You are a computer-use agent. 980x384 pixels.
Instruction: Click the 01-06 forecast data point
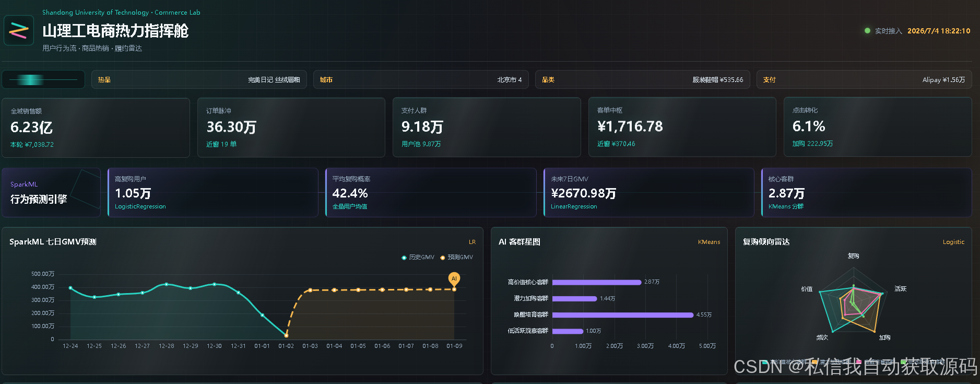(x=382, y=289)
